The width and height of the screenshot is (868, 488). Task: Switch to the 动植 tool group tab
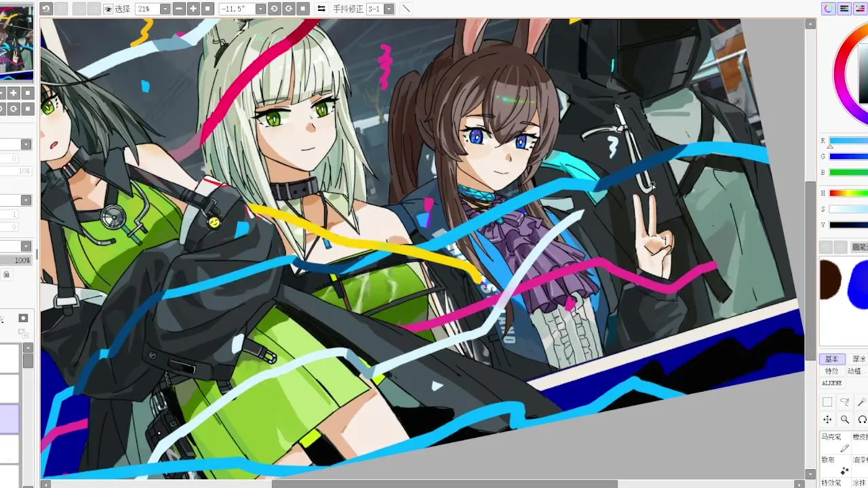pos(854,371)
